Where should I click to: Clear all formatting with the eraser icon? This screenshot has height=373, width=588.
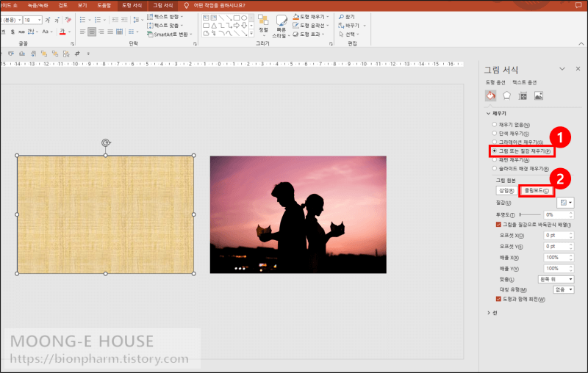[68, 20]
